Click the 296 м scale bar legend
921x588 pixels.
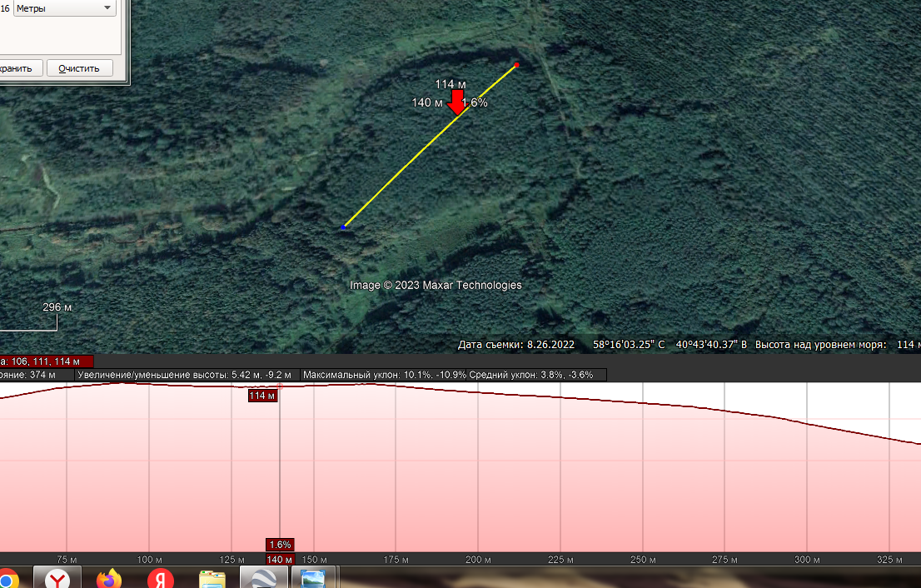point(57,307)
